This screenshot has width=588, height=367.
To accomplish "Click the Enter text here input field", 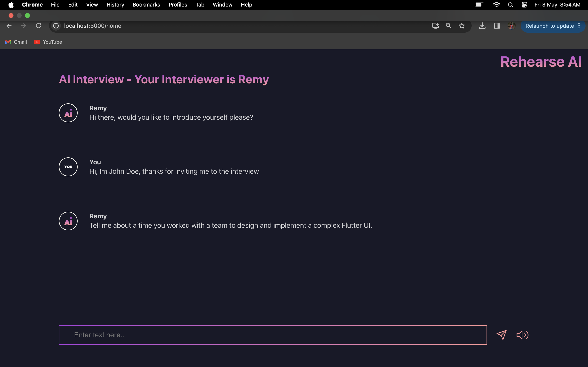I will (273, 335).
